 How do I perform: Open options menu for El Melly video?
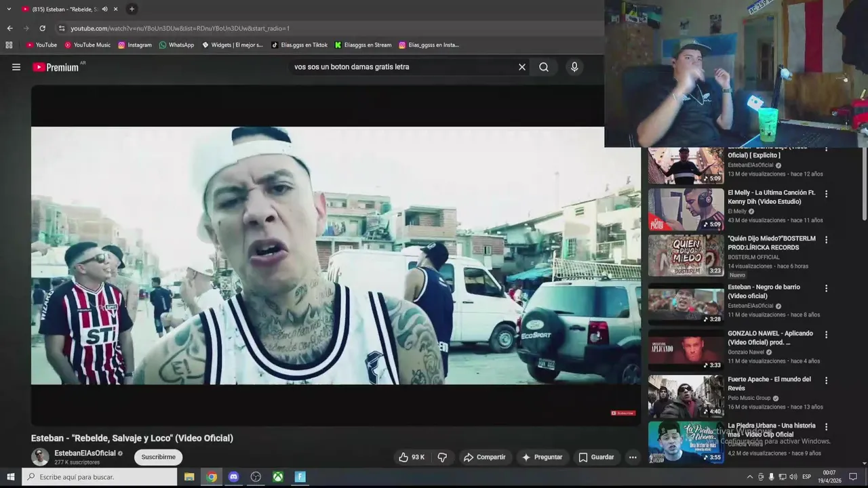826,194
